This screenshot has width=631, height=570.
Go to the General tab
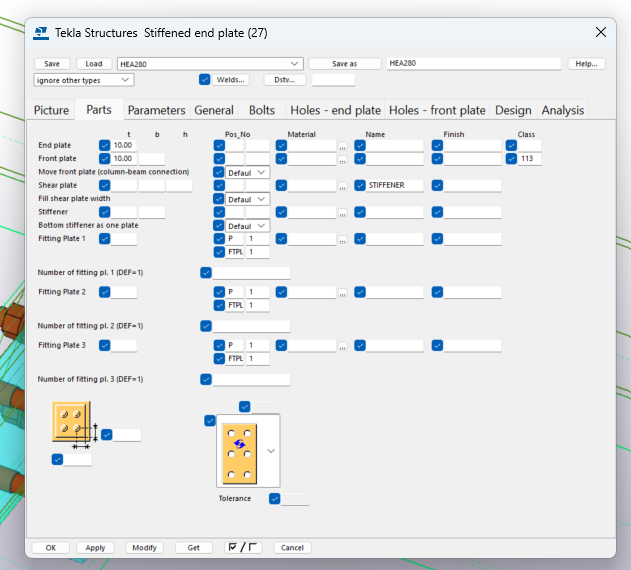(x=214, y=110)
